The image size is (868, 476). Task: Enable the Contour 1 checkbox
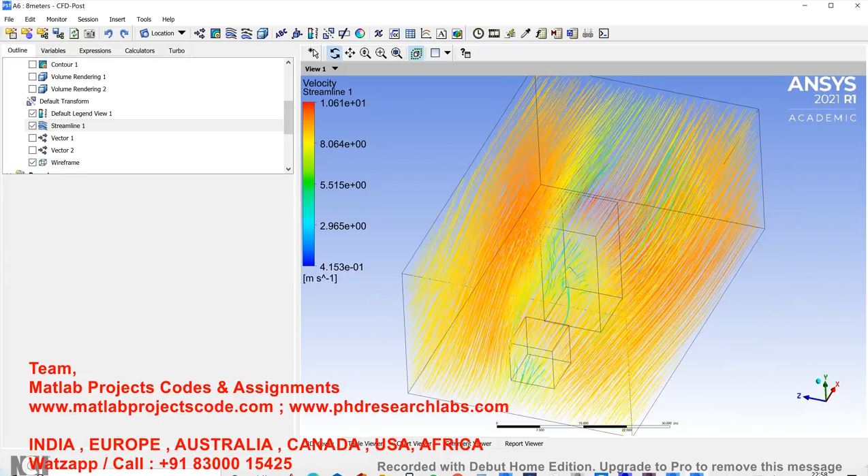(x=32, y=65)
